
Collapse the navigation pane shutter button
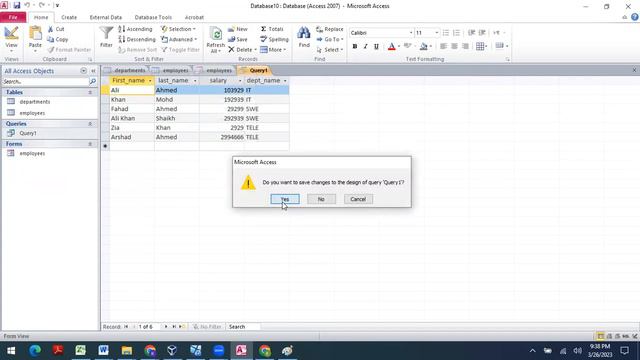tap(93, 71)
